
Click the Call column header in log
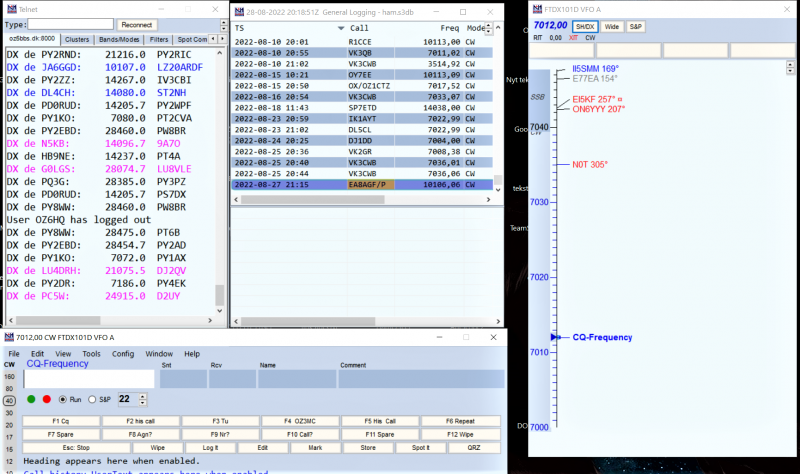pos(359,28)
